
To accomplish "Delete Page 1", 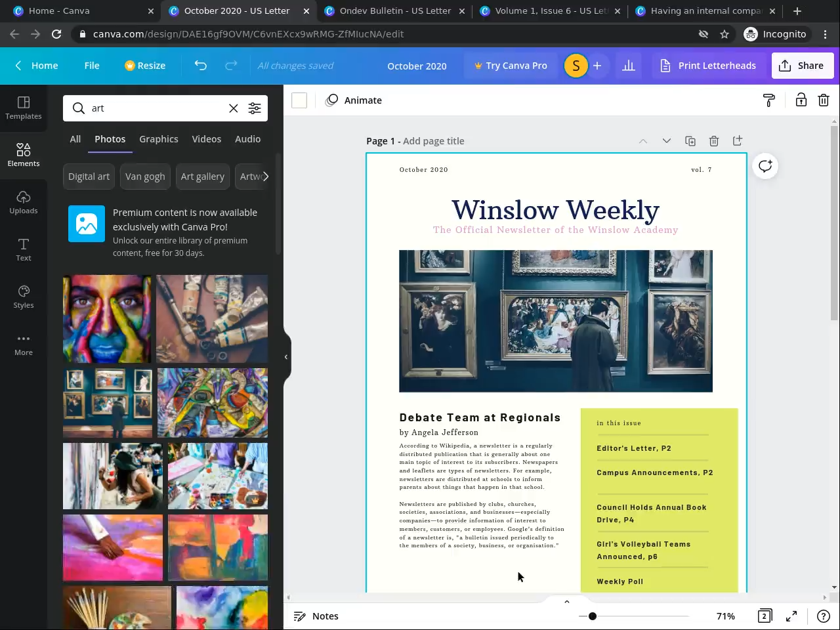I will click(x=714, y=141).
